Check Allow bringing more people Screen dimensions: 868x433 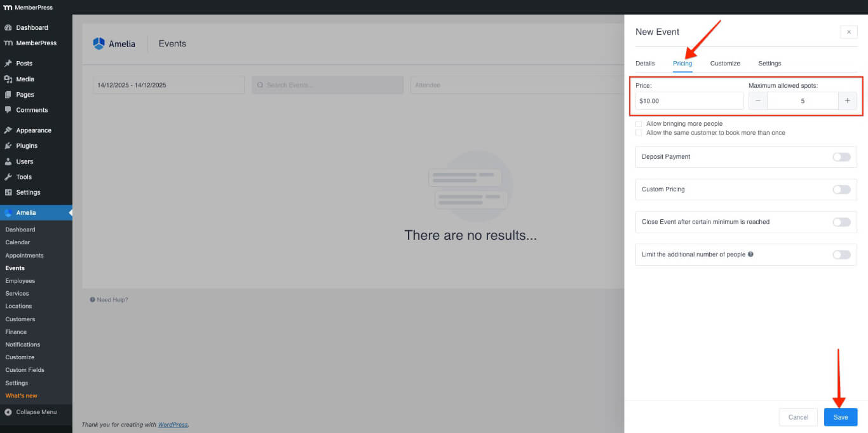(x=639, y=124)
